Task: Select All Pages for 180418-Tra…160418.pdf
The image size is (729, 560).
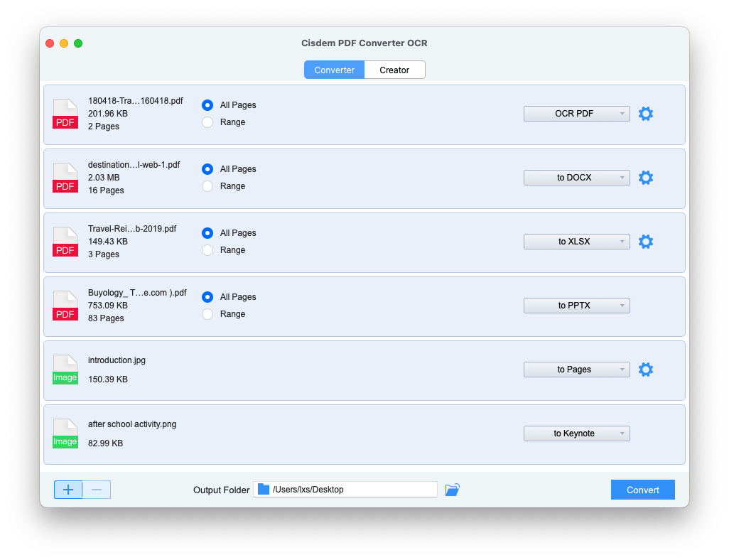Action: pos(207,105)
